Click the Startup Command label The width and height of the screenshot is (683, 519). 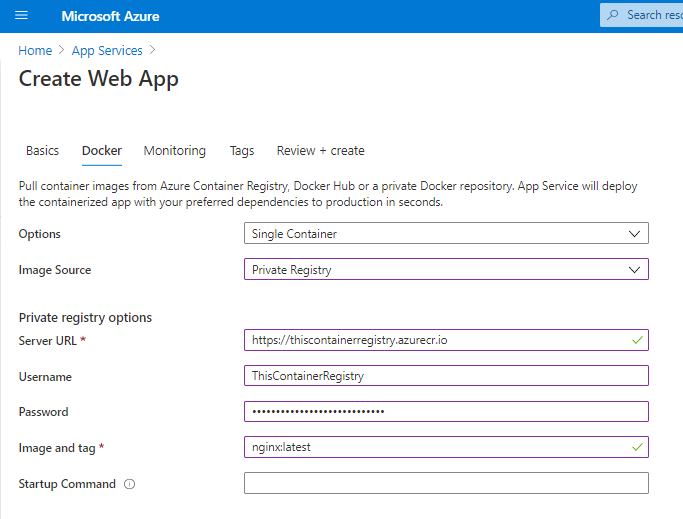[67, 484]
